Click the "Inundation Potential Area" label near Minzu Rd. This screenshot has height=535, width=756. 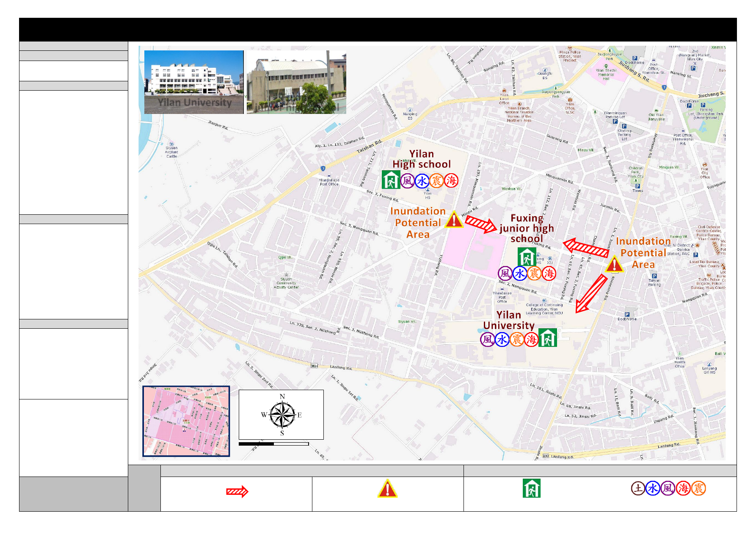pos(418,223)
